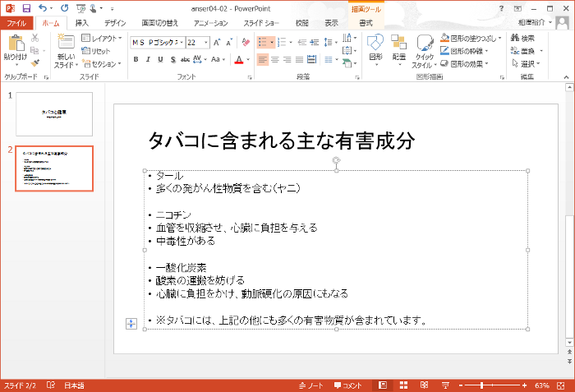Center align the text
575x392 pixels.
point(275,59)
